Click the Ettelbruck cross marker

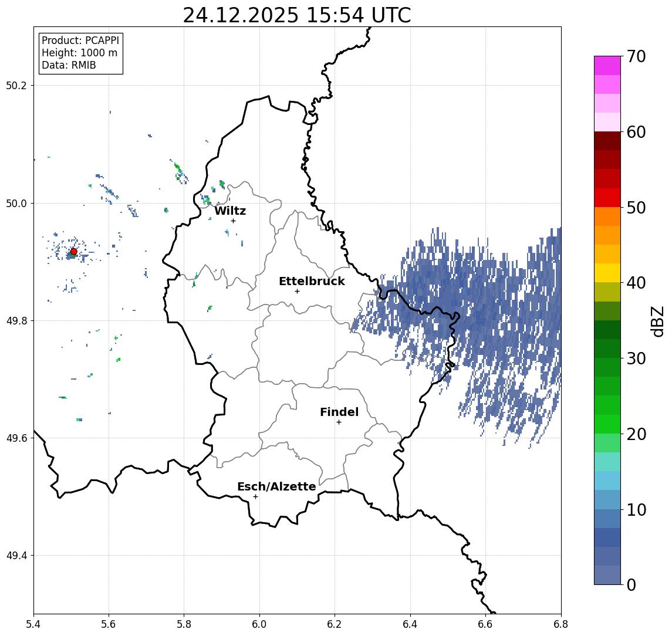click(x=297, y=292)
